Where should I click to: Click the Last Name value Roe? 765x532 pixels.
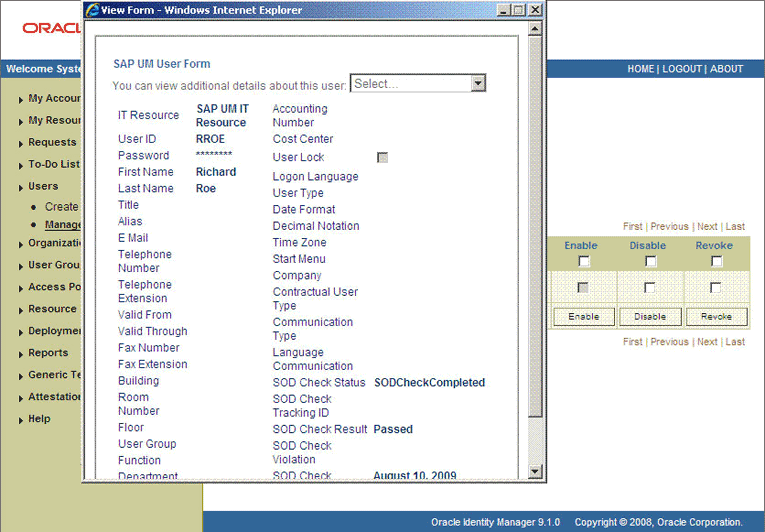(206, 188)
